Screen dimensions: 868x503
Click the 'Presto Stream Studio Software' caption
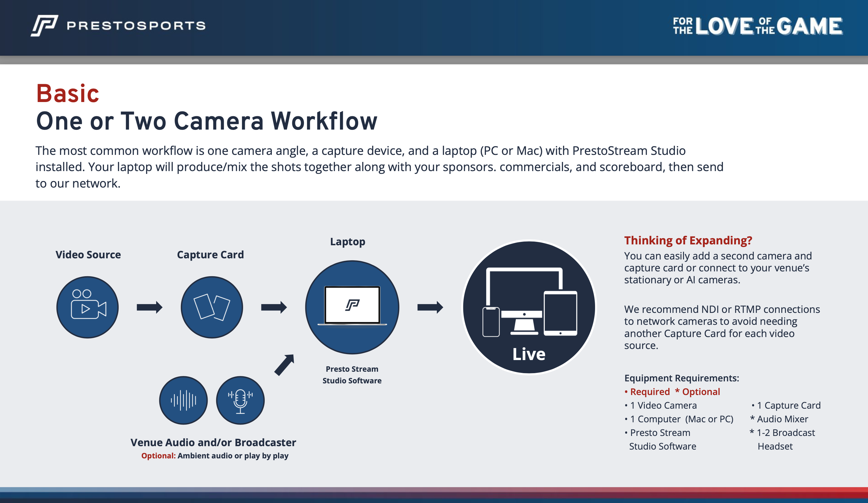tap(352, 375)
